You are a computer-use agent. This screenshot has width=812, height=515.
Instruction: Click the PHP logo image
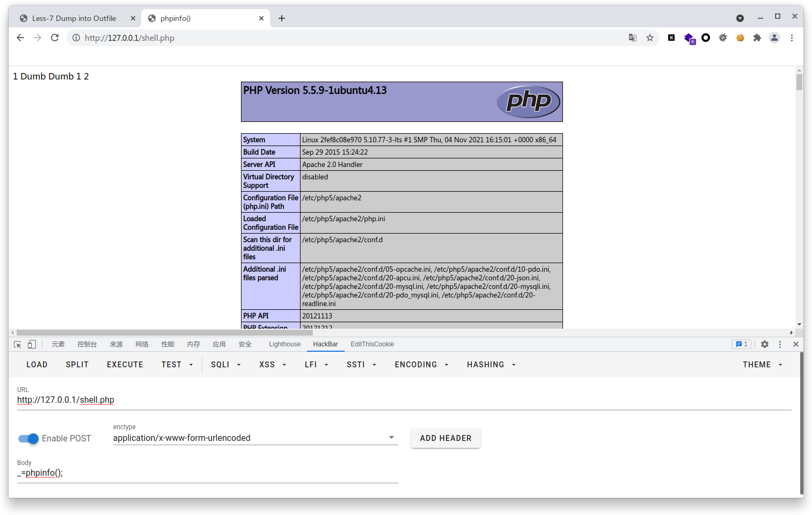coord(529,101)
